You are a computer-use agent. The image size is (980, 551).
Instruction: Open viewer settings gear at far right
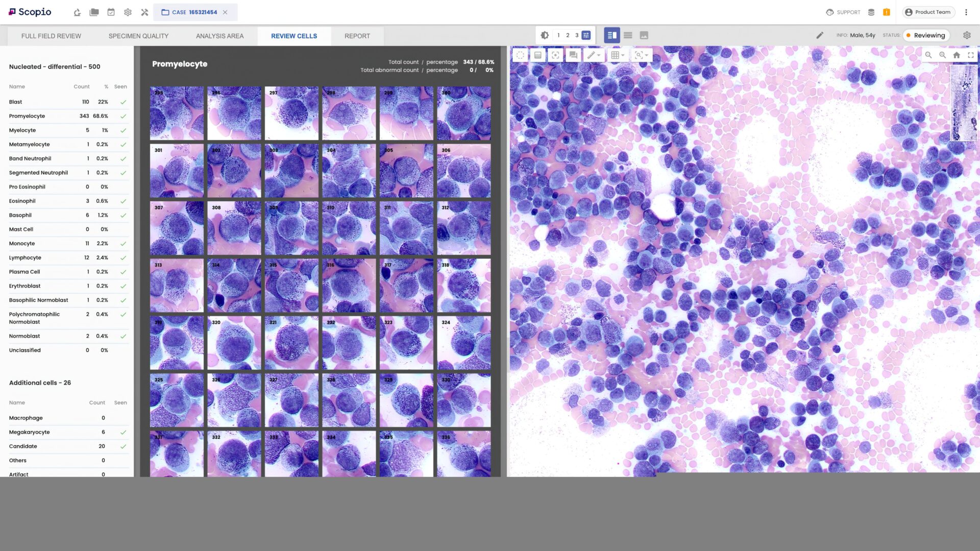[x=967, y=35]
